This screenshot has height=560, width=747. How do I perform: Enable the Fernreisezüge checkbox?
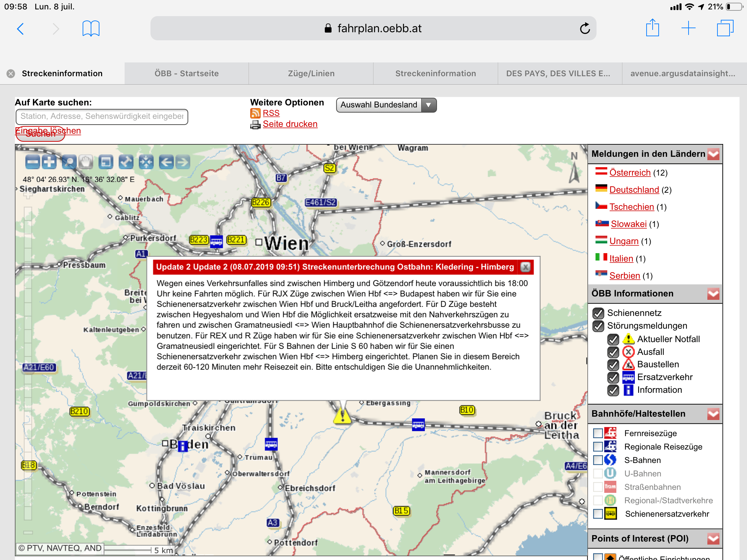598,433
